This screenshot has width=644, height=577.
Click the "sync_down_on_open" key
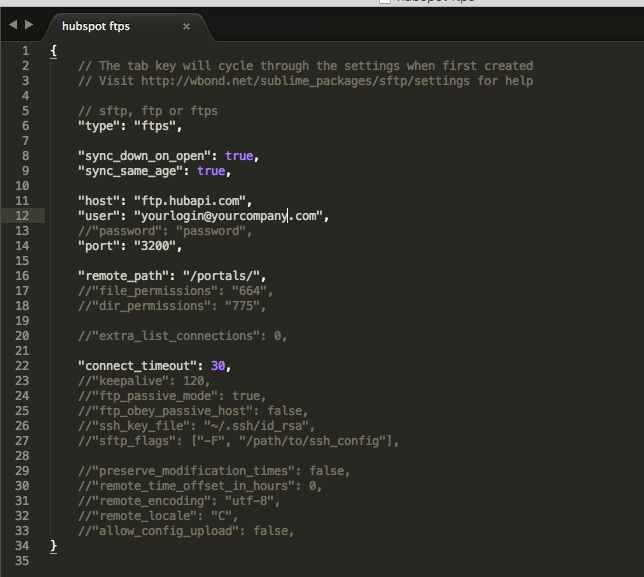click(x=144, y=156)
